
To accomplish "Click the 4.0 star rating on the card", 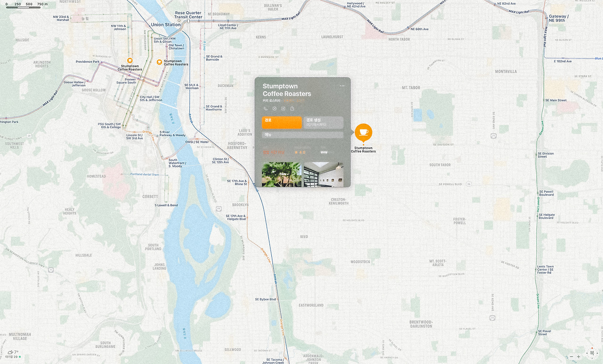I will tap(300, 153).
